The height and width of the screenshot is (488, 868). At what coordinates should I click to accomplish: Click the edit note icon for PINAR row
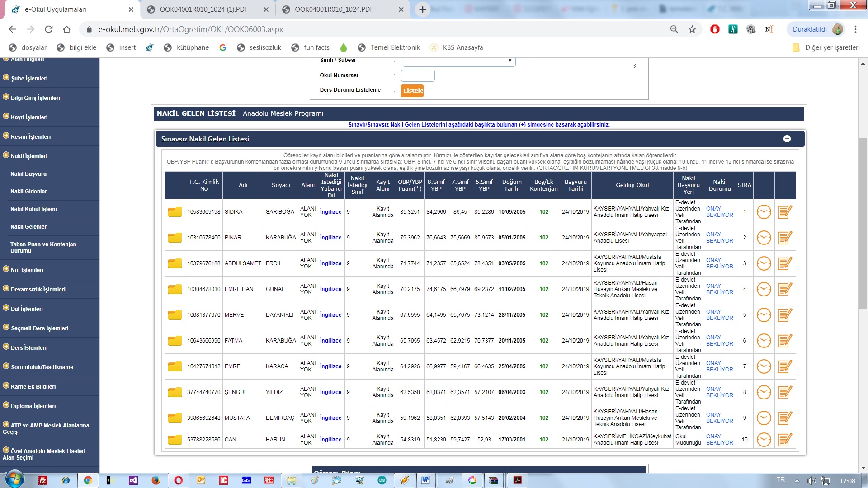[x=785, y=238]
